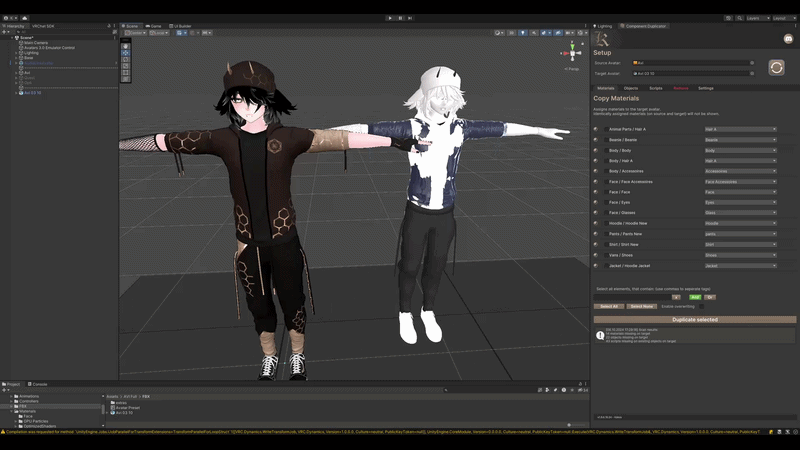Select the Rotate tool in scene toolbar
The height and width of the screenshot is (450, 800).
(x=126, y=59)
